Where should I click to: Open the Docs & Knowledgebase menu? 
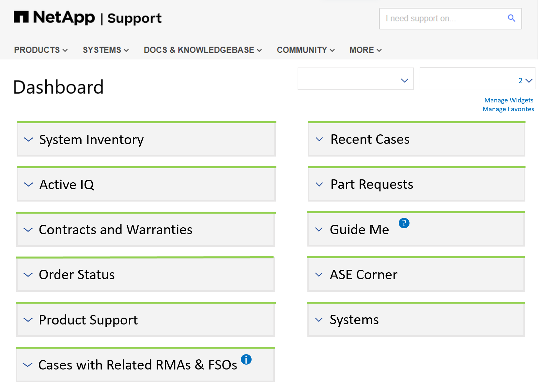point(203,50)
